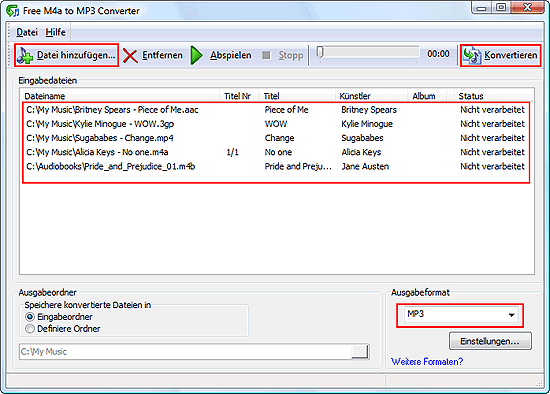Minimize the converter window

coord(482,8)
